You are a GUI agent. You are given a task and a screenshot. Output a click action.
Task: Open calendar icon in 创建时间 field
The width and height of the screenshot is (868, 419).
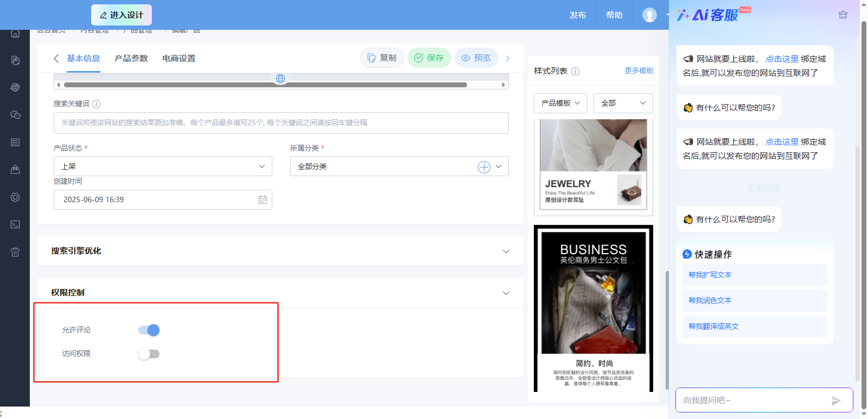click(x=263, y=199)
